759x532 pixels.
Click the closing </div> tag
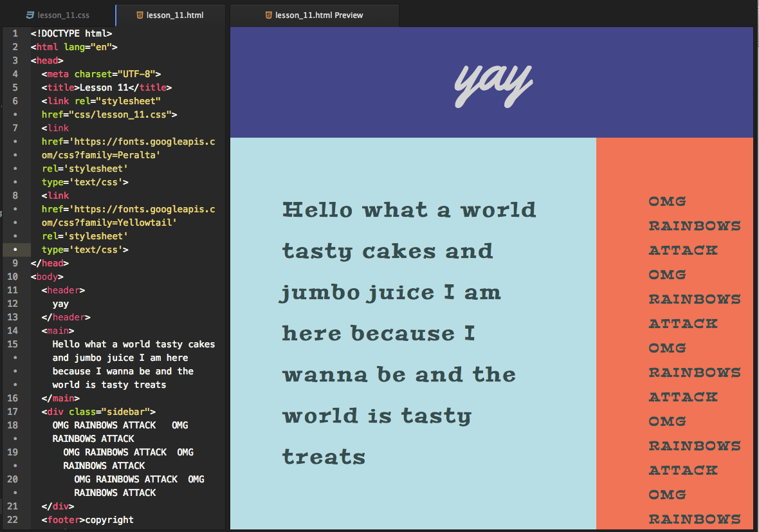(58, 506)
